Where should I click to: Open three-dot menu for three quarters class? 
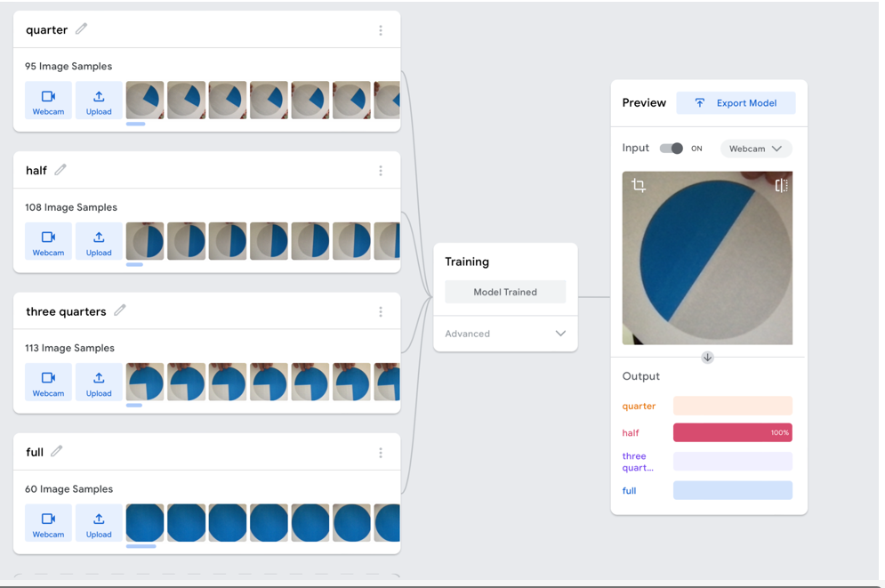381,312
